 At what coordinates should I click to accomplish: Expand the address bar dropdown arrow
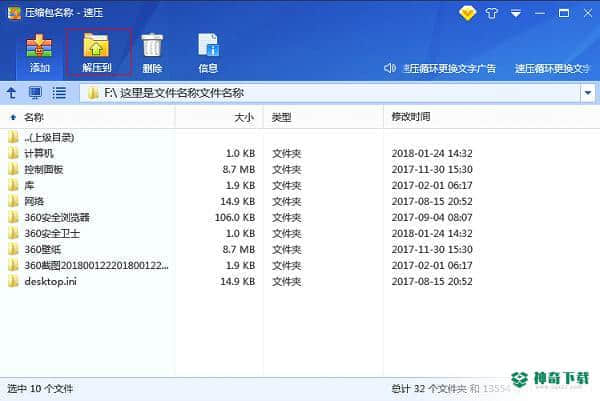tap(588, 93)
